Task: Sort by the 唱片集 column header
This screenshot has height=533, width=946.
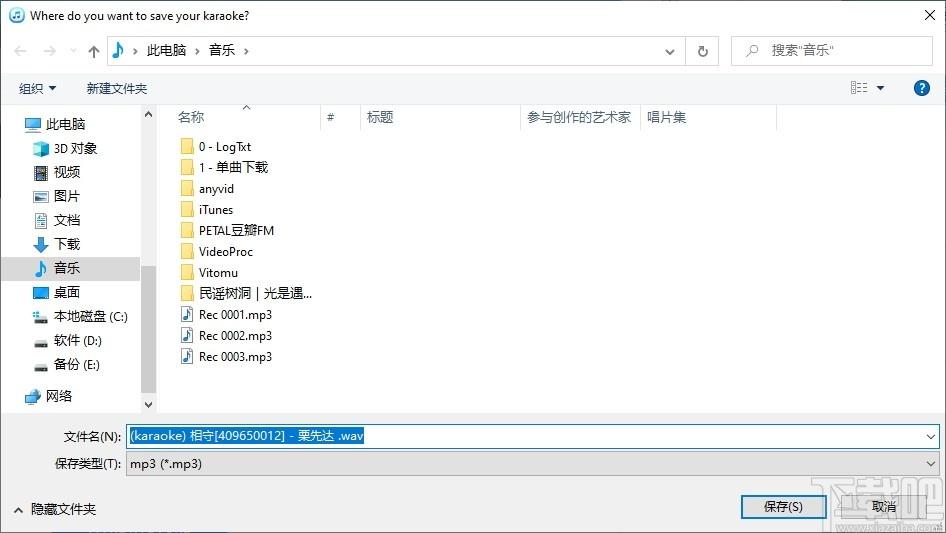Action: pyautogui.click(x=667, y=117)
